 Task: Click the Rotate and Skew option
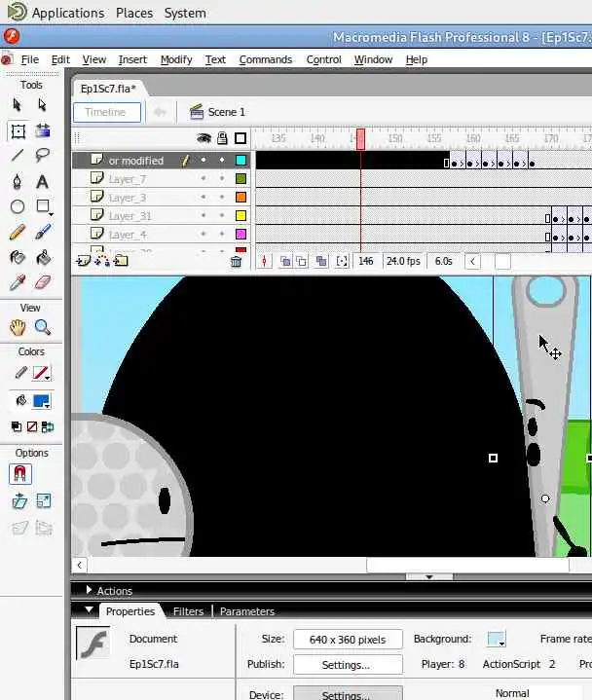tap(19, 500)
